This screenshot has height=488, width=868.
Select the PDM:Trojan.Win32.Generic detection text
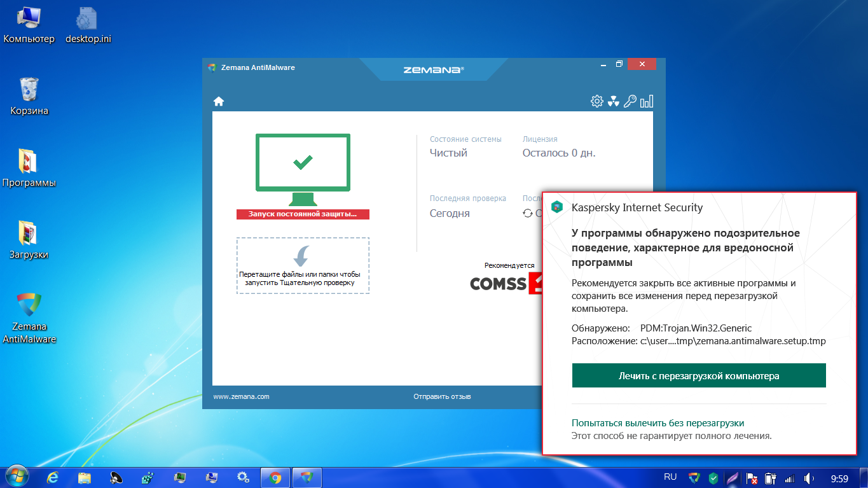696,328
